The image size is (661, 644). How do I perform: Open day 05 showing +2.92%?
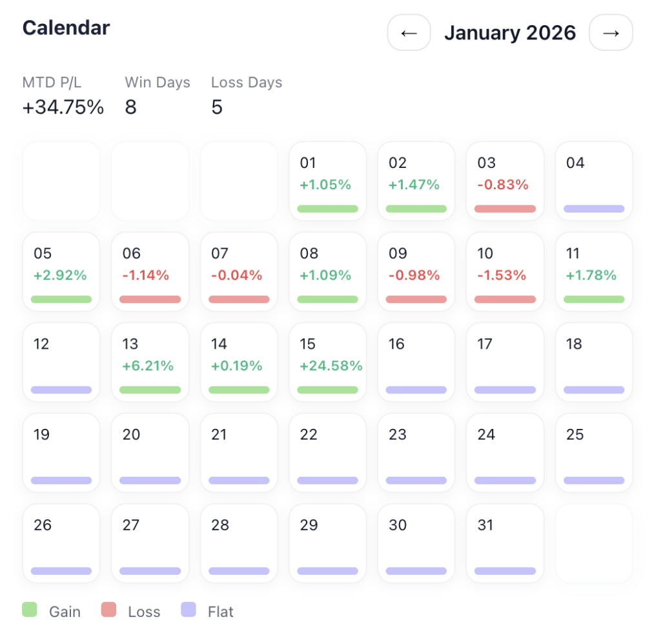pos(61,271)
